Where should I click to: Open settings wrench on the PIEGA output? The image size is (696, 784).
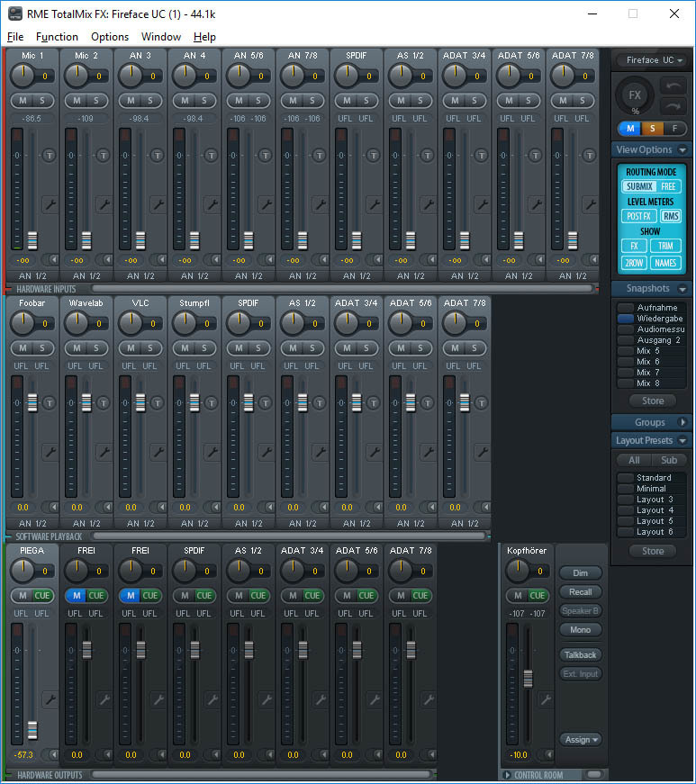tap(50, 699)
